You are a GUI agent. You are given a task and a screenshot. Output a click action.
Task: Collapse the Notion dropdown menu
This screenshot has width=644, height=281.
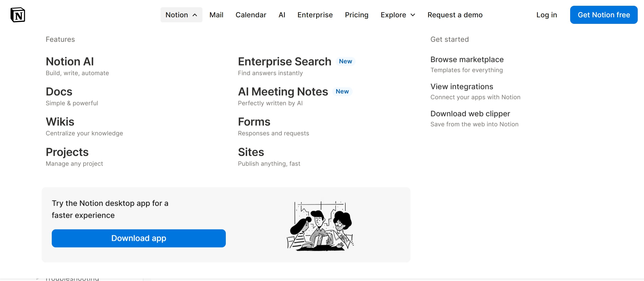point(181,15)
